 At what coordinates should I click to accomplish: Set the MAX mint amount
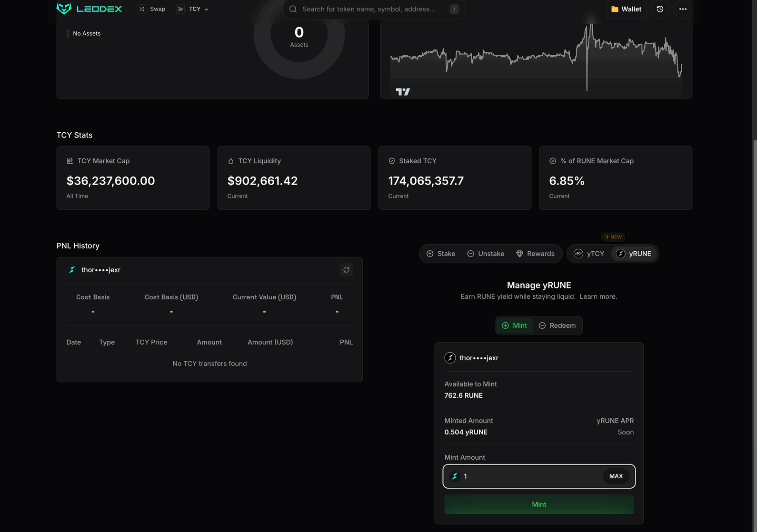tap(616, 476)
